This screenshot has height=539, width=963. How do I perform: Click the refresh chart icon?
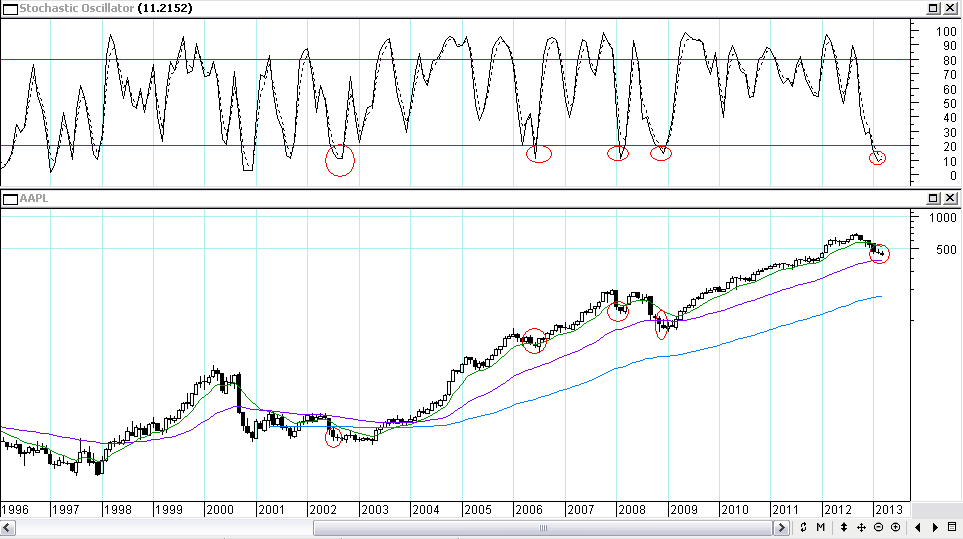[803, 527]
